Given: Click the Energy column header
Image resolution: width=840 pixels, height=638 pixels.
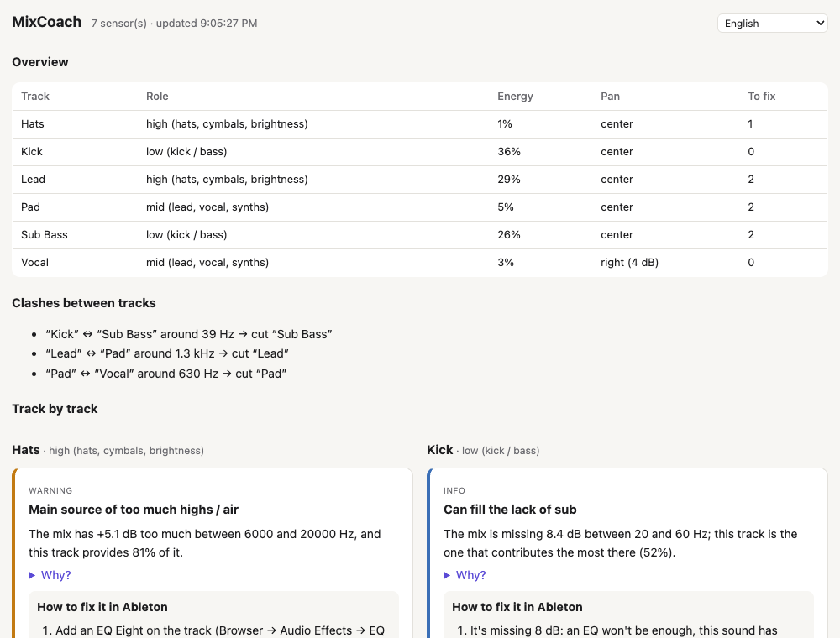Looking at the screenshot, I should coord(515,97).
